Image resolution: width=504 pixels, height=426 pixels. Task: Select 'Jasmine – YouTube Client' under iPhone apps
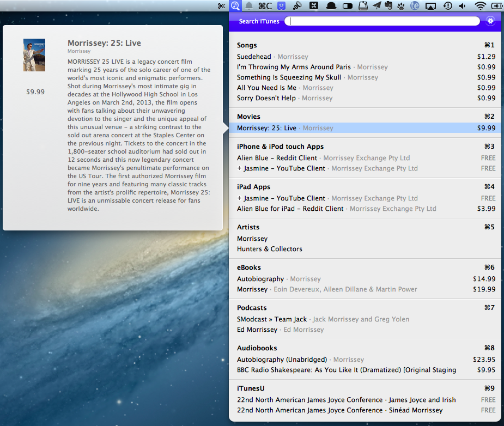366,168
